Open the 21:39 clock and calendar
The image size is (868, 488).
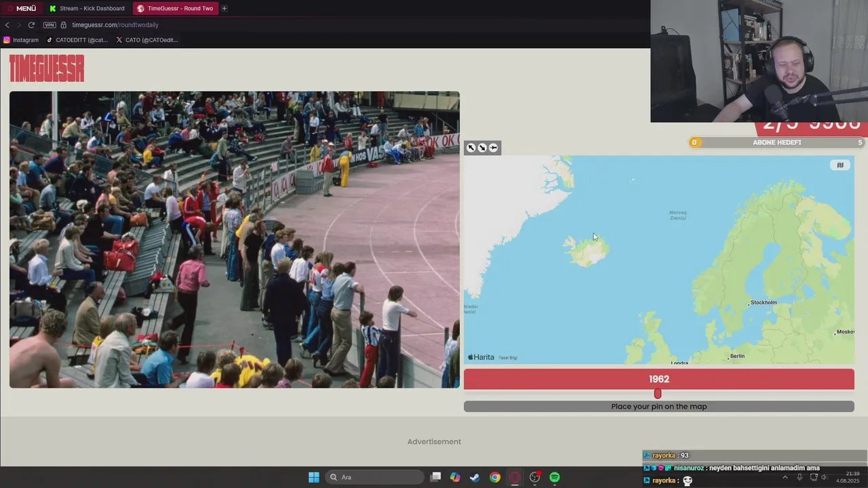848,477
